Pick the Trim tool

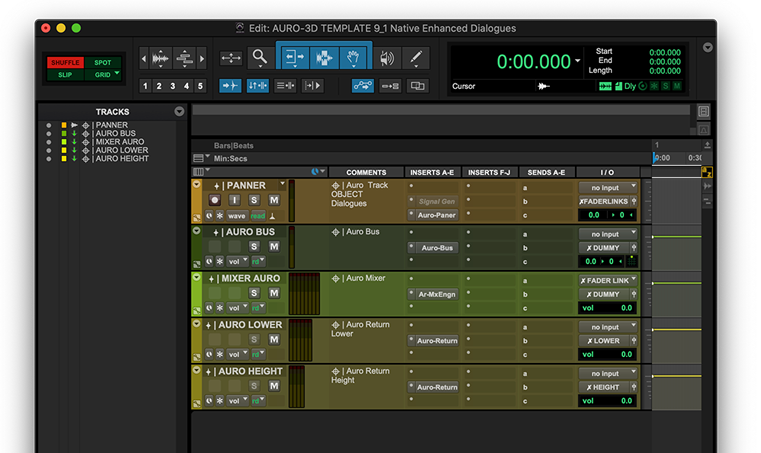295,58
